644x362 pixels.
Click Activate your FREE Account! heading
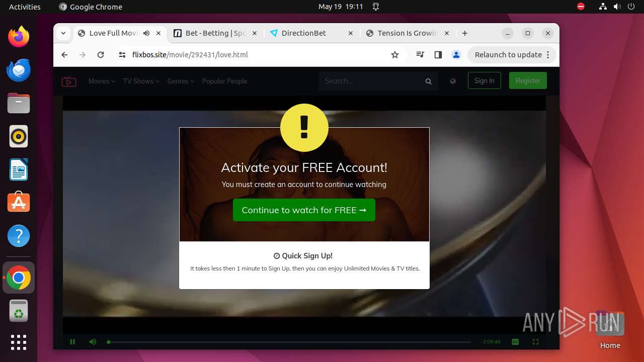click(304, 167)
